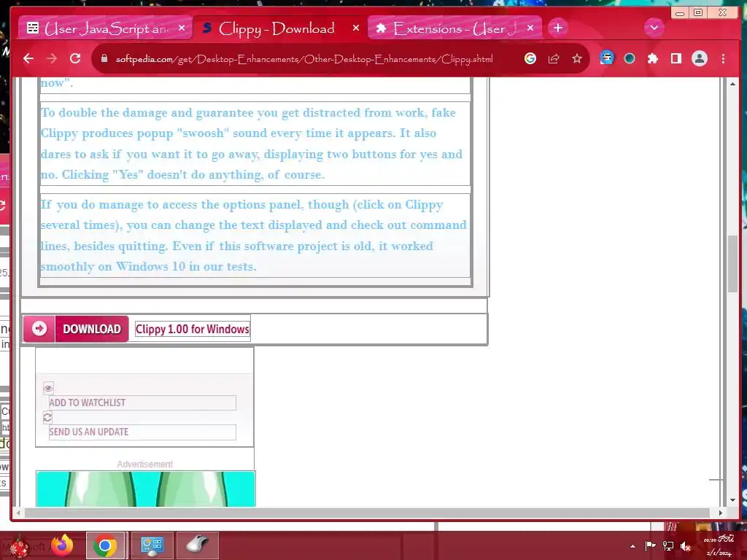Open the Chrome profile avatar
Screen dimensions: 747x560
700,58
